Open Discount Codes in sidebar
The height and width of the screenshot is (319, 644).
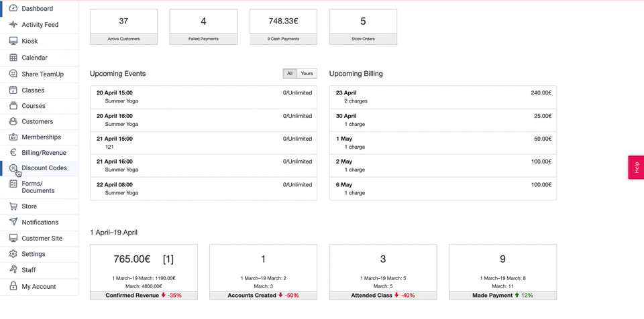click(x=44, y=168)
